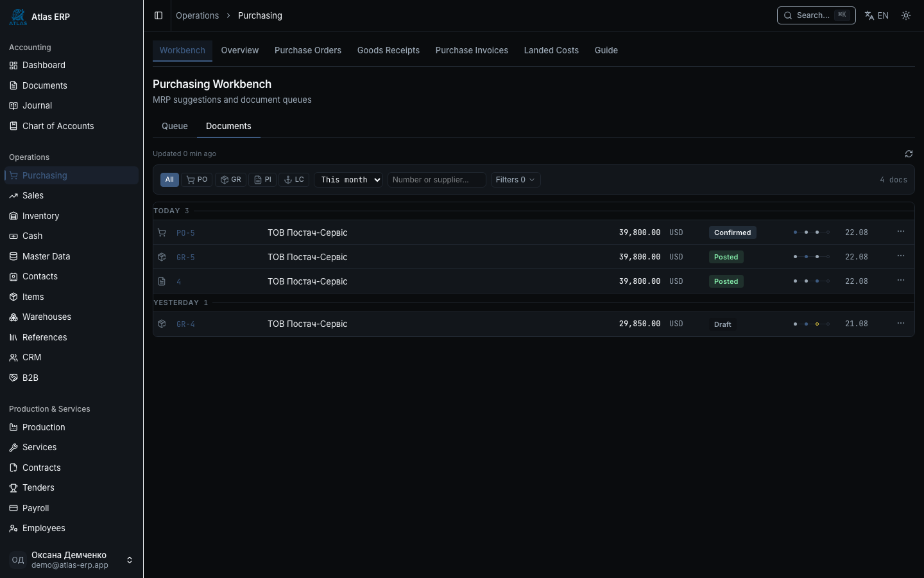
Task: Open Payroll in the sidebar
Action: pos(71,508)
